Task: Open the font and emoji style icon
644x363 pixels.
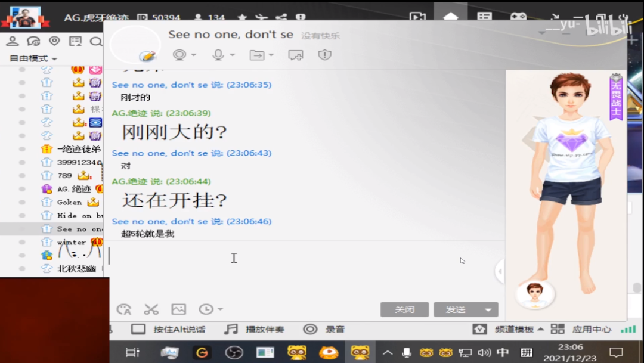Action: pos(124,309)
